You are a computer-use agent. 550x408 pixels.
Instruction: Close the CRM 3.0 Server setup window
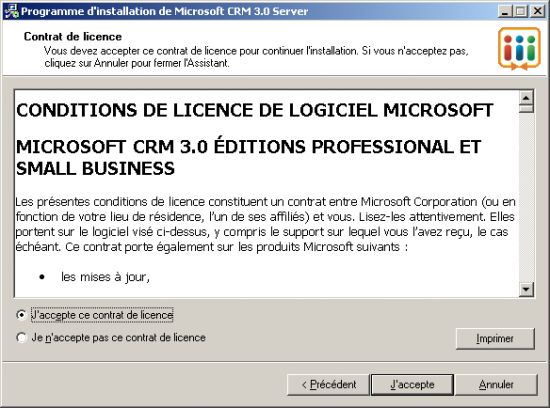[x=537, y=11]
